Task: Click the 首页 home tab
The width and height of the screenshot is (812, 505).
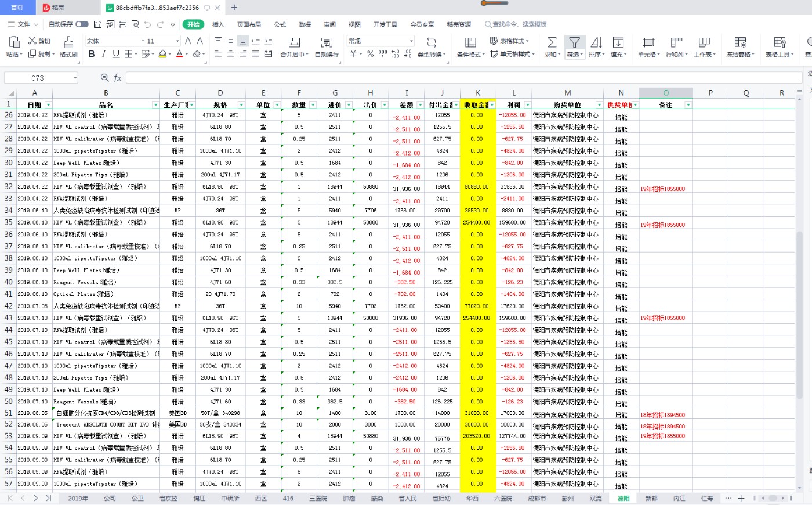Action: 17,8
